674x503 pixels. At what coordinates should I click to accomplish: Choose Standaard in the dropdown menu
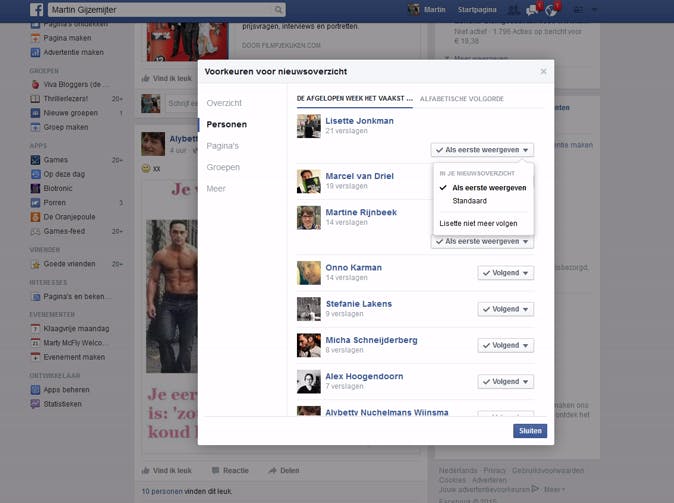469,201
